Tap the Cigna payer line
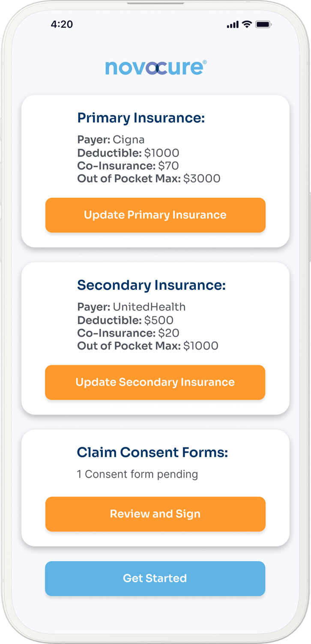 (111, 140)
